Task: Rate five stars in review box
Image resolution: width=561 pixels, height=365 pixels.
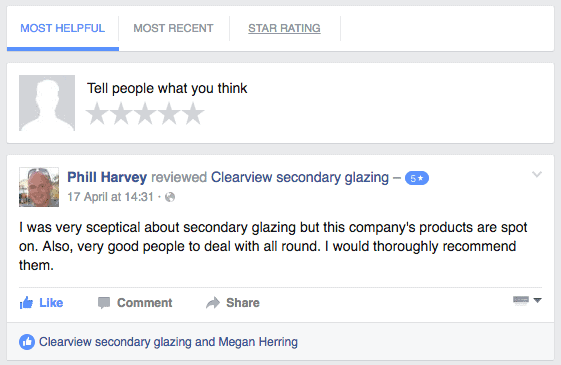Action: pyautogui.click(x=193, y=114)
